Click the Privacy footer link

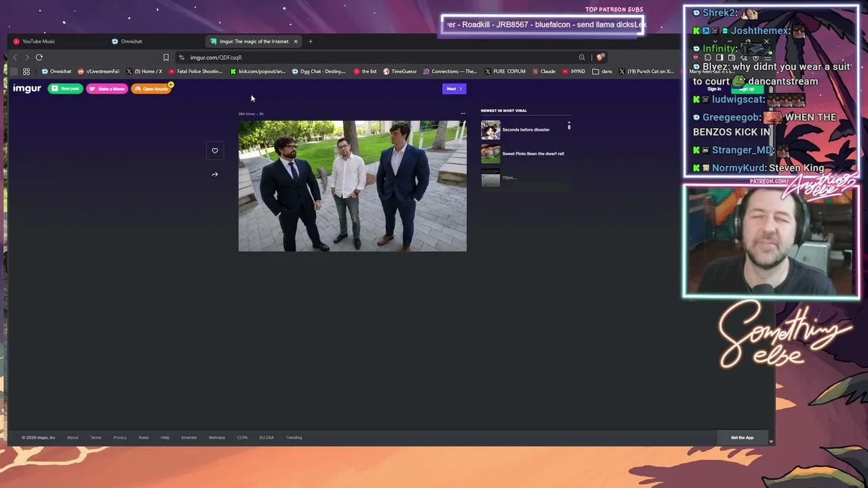click(120, 438)
